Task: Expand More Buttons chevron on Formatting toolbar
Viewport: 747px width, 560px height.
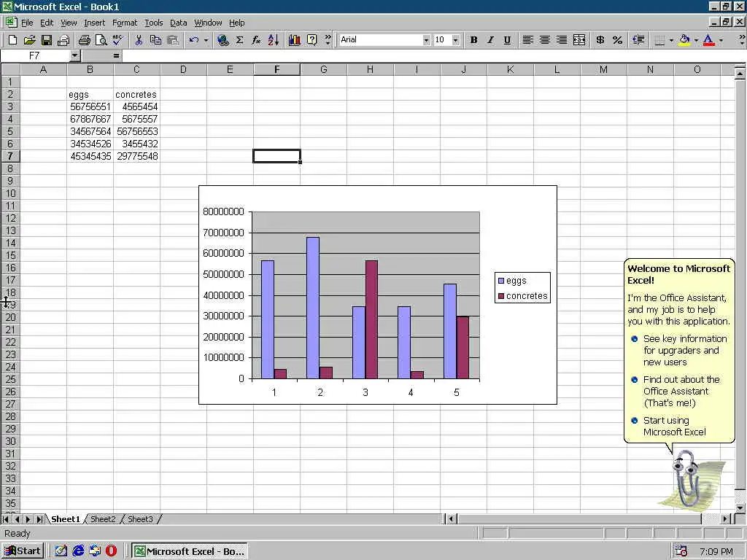Action: click(x=742, y=40)
